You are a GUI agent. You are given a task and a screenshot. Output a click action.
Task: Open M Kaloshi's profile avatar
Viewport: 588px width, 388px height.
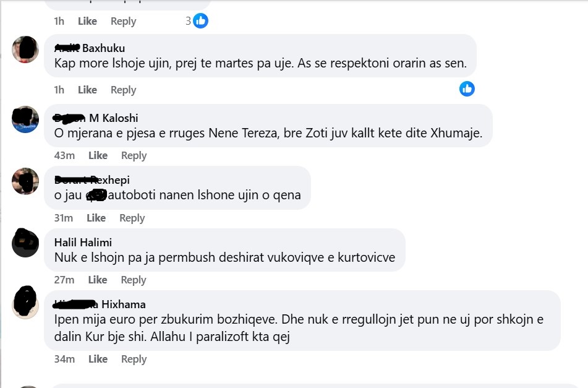[26, 119]
